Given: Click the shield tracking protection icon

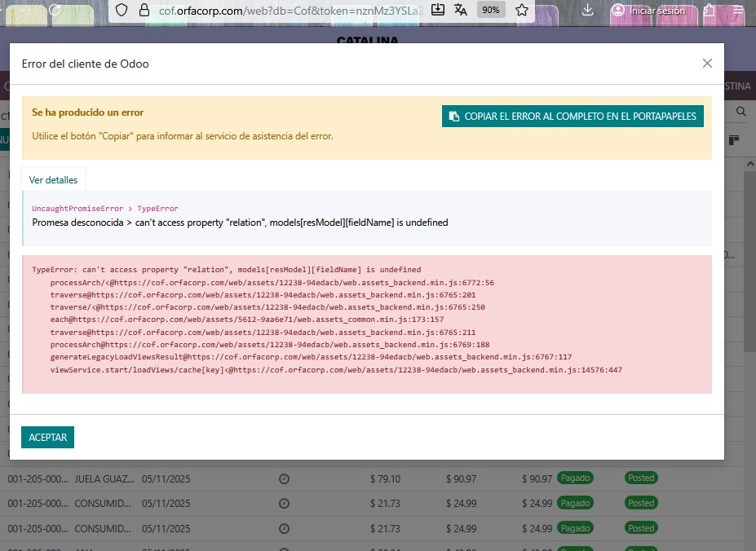Looking at the screenshot, I should (x=121, y=11).
